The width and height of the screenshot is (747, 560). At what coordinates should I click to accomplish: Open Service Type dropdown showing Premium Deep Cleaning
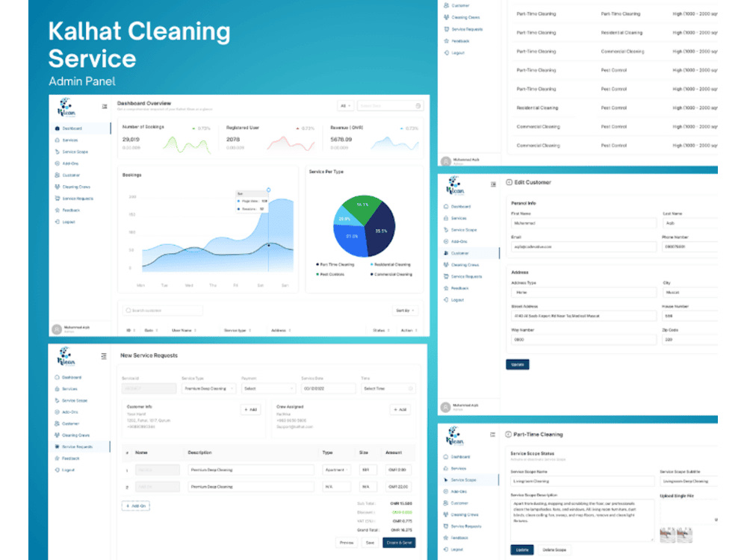pos(208,388)
